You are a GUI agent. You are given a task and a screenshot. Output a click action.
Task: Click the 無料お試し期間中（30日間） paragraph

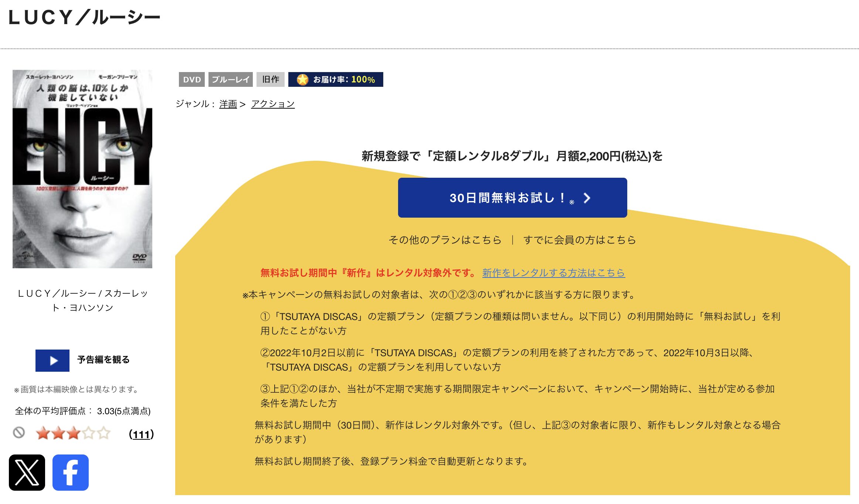coord(517,432)
